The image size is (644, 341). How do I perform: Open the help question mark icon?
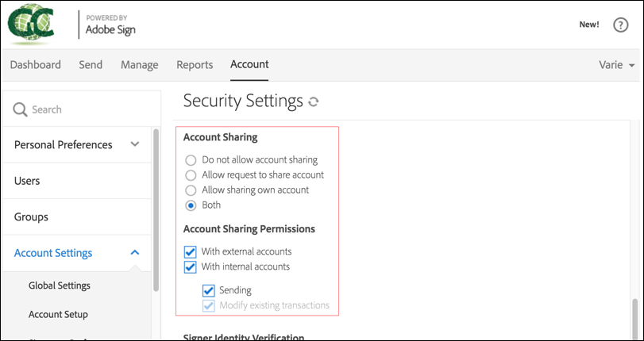tap(620, 25)
